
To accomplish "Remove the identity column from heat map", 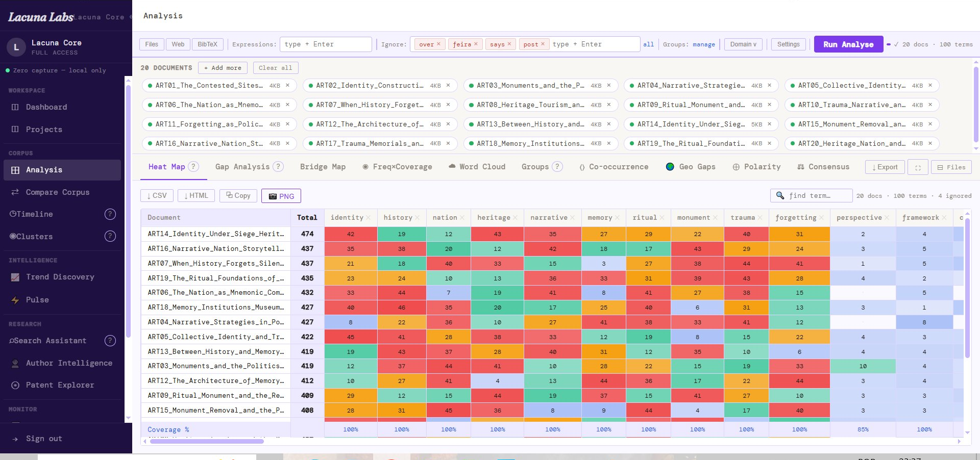I will point(369,218).
